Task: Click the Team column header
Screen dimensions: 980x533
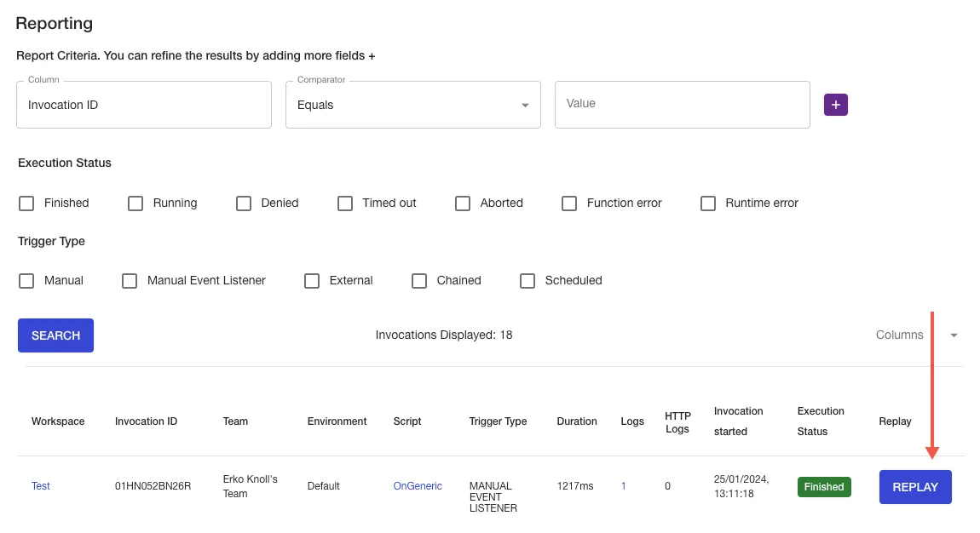Action: click(235, 421)
